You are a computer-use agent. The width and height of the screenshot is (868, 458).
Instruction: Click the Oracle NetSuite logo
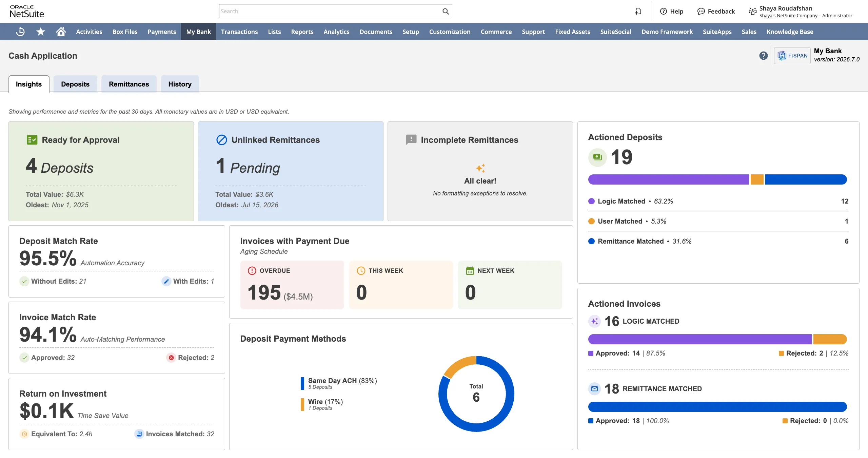27,12
